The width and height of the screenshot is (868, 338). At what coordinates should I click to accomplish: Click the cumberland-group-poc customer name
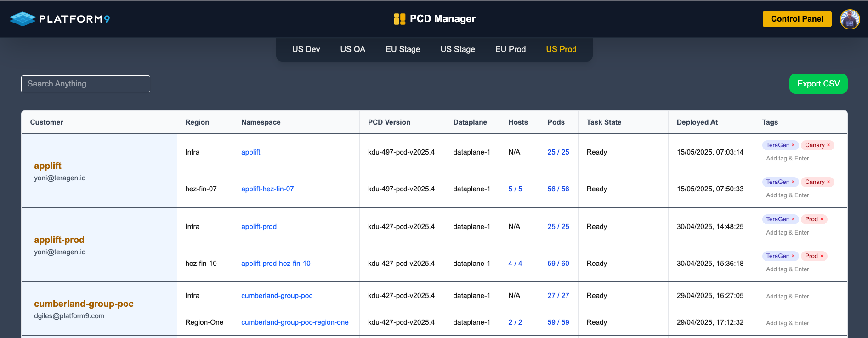coord(84,304)
